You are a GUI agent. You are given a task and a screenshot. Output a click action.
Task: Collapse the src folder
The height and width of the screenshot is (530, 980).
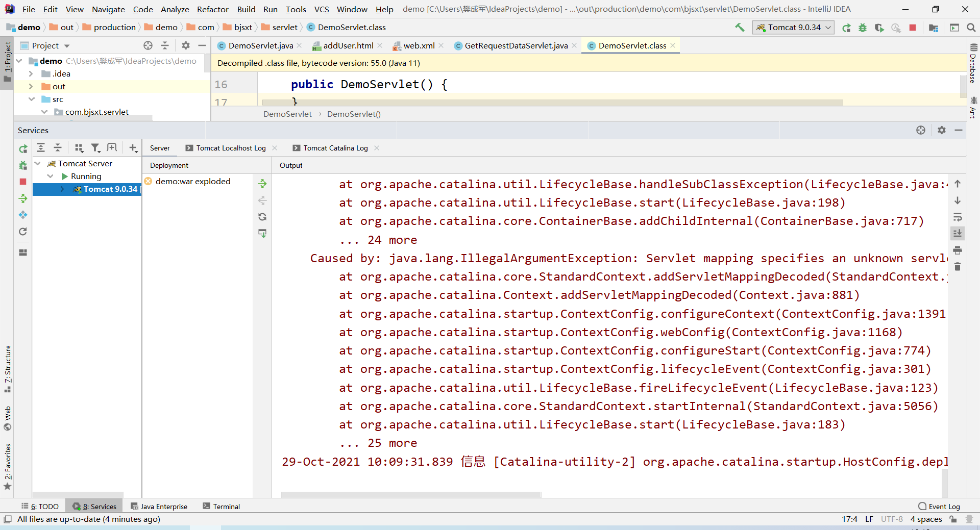coord(32,99)
